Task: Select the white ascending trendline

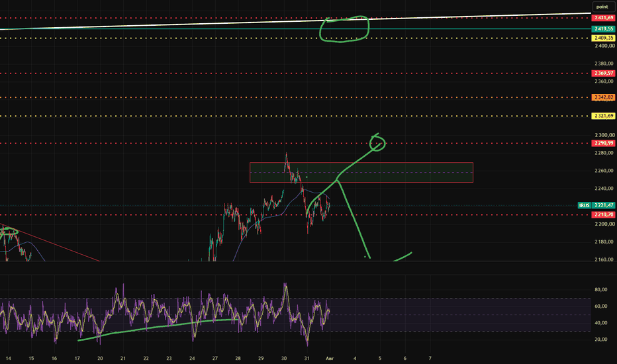Action: click(x=295, y=22)
